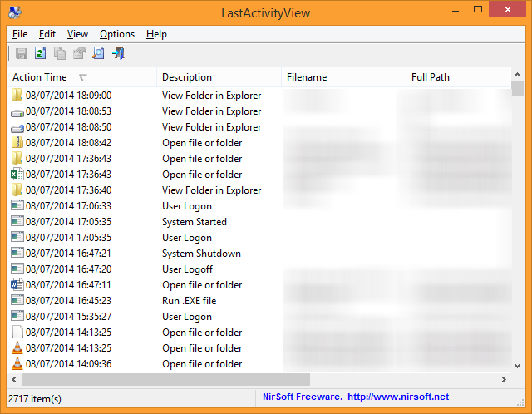532x414 pixels.
Task: Select 'Run .EXE file' description text
Action: [189, 301]
